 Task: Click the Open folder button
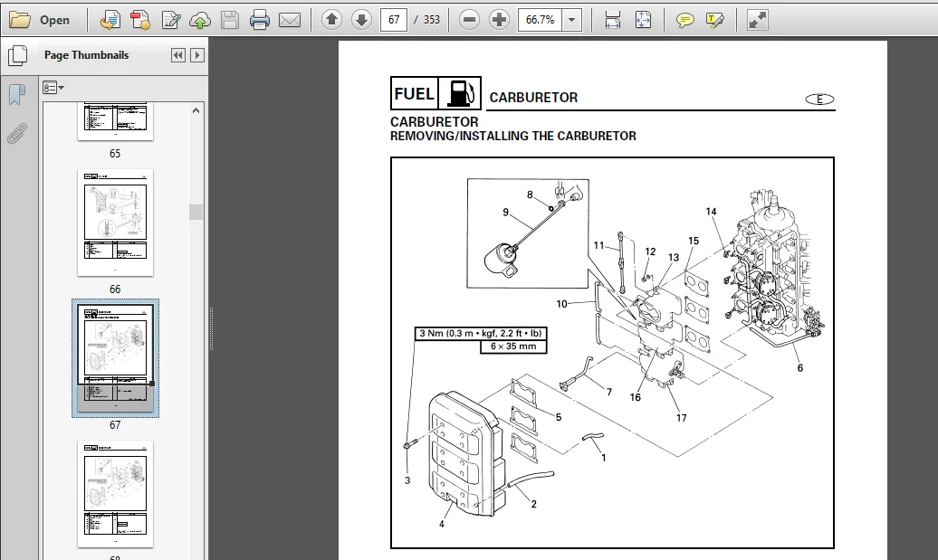coord(40,20)
